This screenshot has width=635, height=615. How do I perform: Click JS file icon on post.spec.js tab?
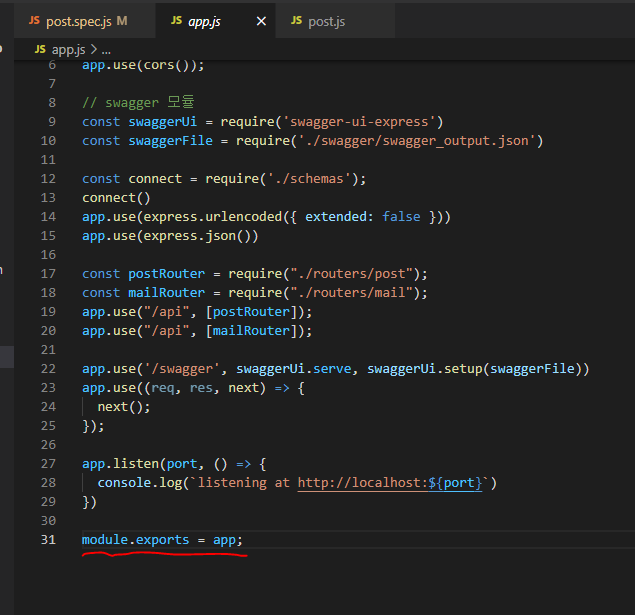[x=34, y=20]
